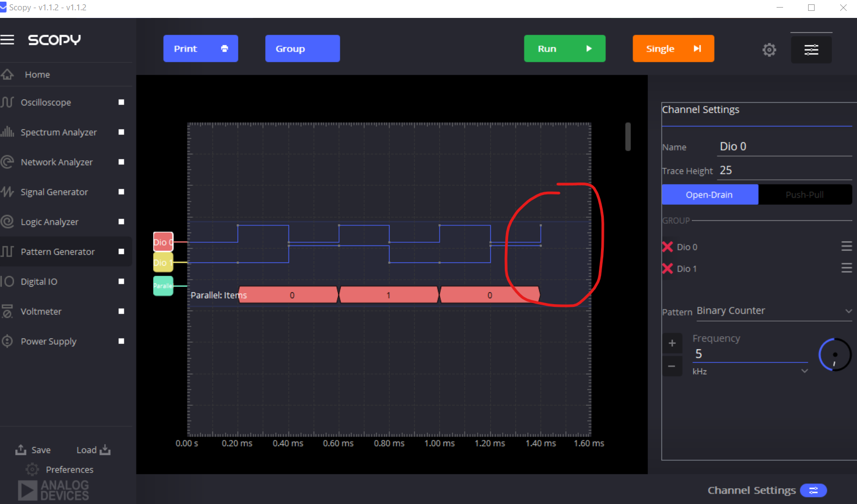The image size is (857, 504).
Task: Toggle the Network Analyzer run indicator square
Action: (121, 162)
